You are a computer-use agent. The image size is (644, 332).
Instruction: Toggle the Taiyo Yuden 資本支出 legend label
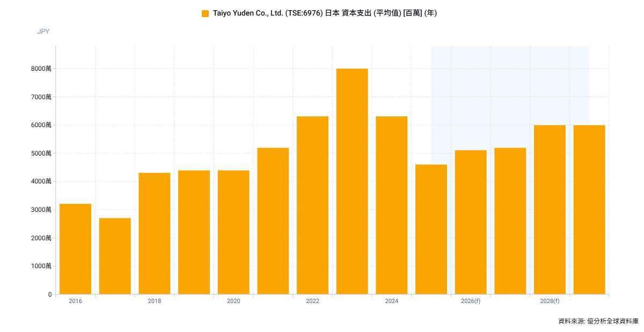click(325, 13)
